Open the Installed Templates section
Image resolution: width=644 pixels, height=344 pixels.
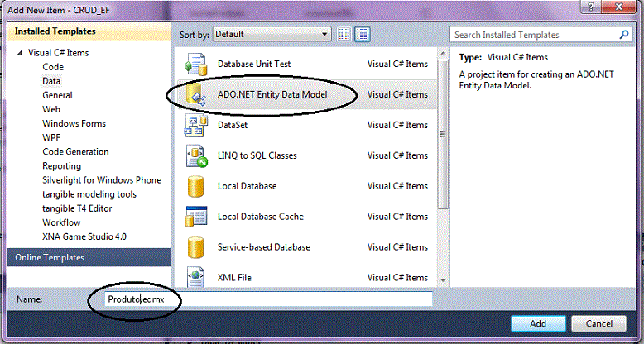pyautogui.click(x=89, y=31)
